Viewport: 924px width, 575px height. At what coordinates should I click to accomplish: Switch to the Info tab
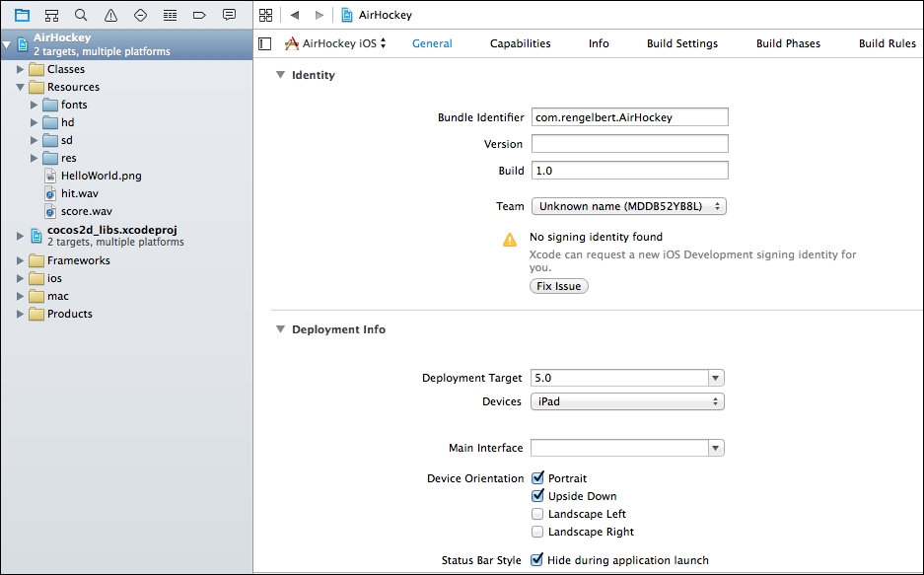(x=599, y=43)
